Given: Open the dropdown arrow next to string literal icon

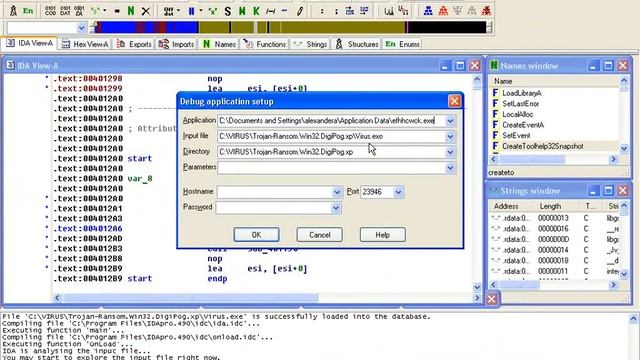Looking at the screenshot, I should point(105,11).
